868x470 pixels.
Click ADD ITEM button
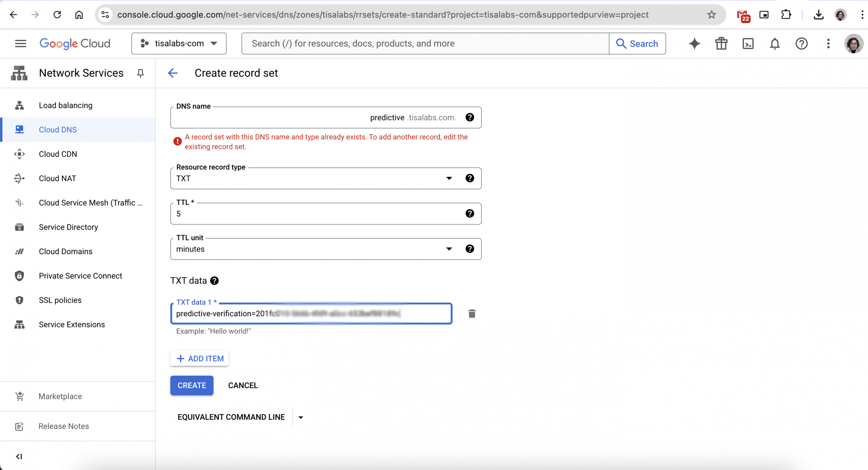[x=199, y=359]
